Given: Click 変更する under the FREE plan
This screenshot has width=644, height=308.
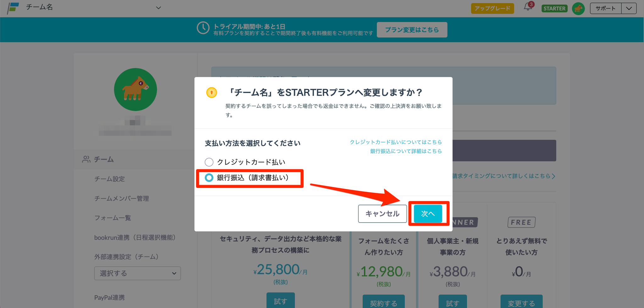Looking at the screenshot, I should [x=521, y=302].
